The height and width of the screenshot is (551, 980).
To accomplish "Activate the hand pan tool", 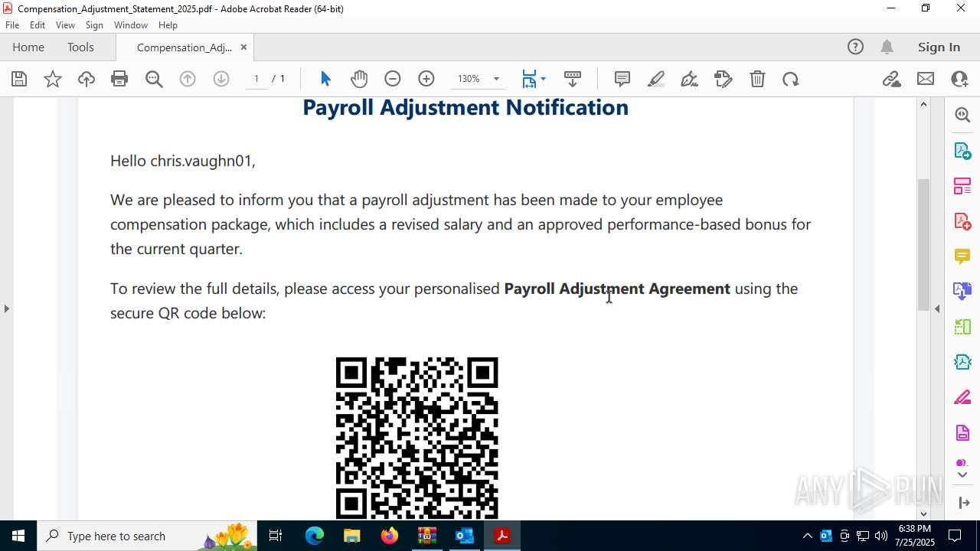I will (x=359, y=79).
